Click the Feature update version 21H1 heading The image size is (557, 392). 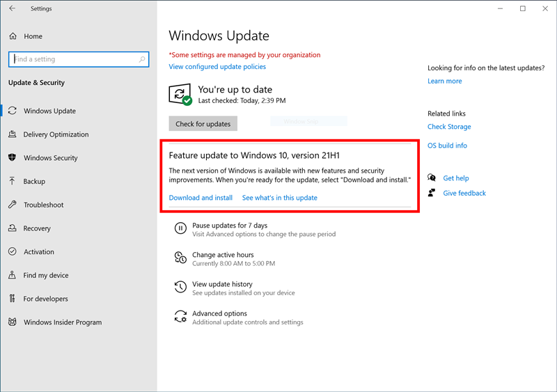pos(254,155)
